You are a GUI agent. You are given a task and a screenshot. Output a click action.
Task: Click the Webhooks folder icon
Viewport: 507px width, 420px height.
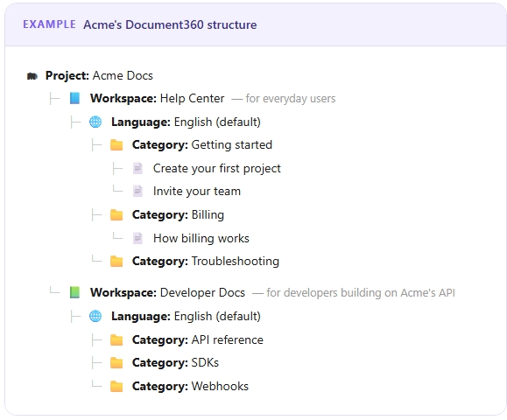116,387
